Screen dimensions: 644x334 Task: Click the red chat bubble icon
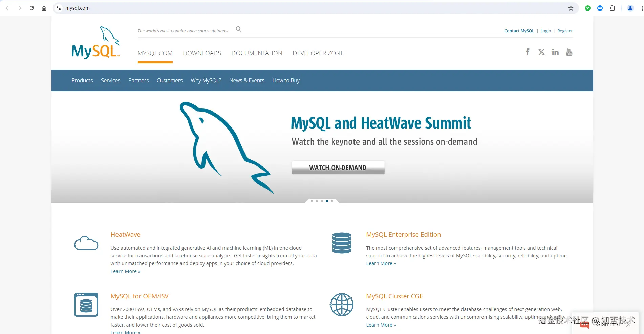coord(585,325)
